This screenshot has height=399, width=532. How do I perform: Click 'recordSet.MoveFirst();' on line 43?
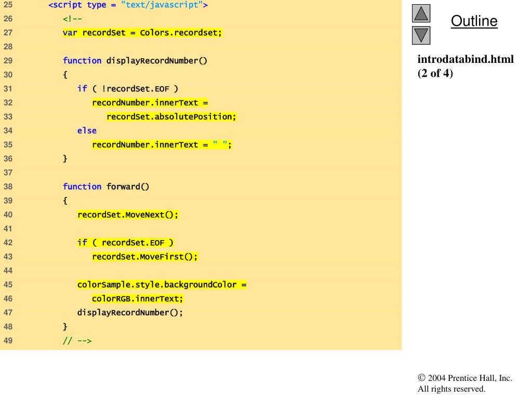pyautogui.click(x=144, y=257)
